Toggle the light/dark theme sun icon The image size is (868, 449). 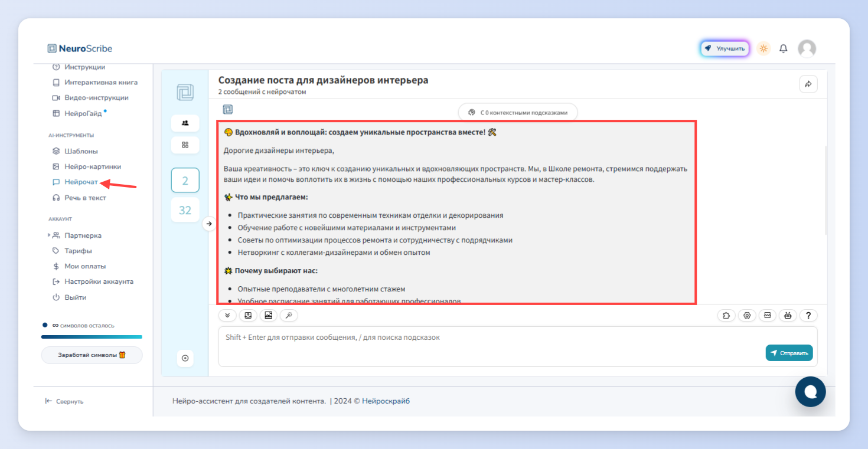(x=763, y=48)
